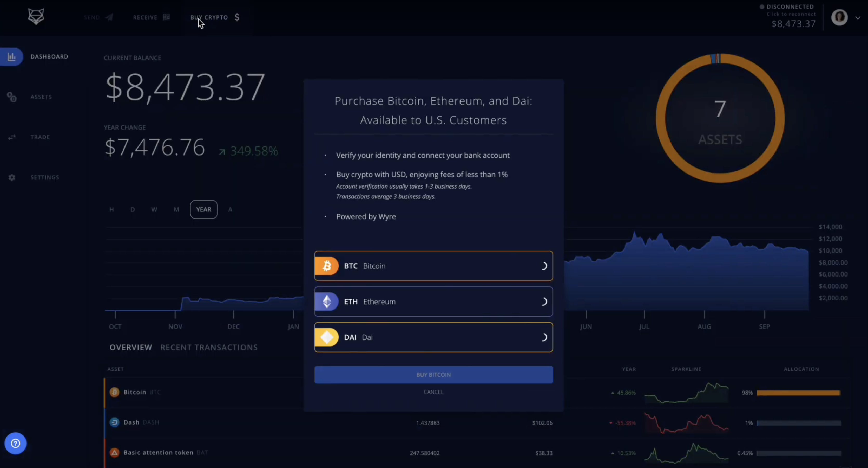
Task: Click the orange Bitcoin logo in dialog
Action: (x=326, y=266)
